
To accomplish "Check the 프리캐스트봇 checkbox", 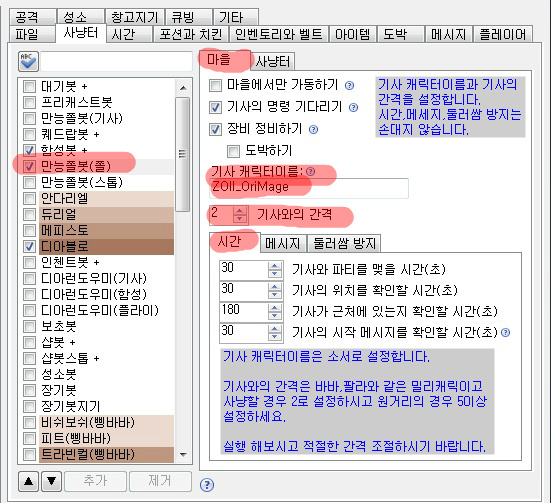I will [30, 102].
